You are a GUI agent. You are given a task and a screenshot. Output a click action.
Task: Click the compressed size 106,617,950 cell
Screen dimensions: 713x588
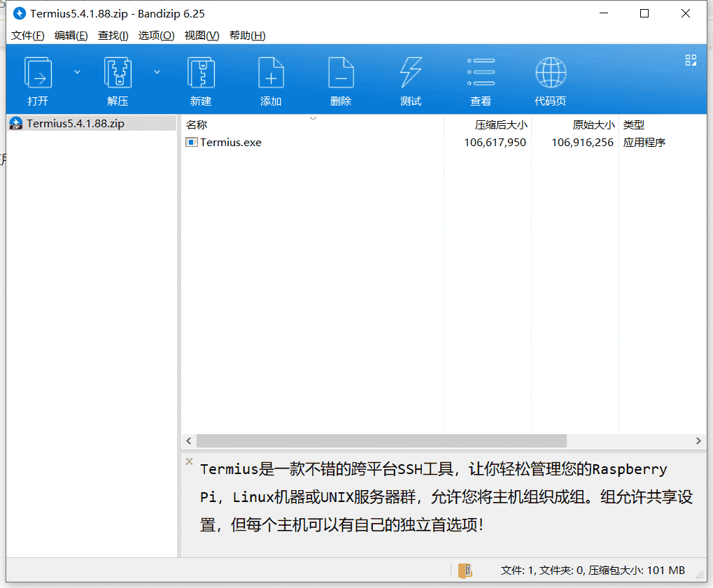pyautogui.click(x=495, y=142)
